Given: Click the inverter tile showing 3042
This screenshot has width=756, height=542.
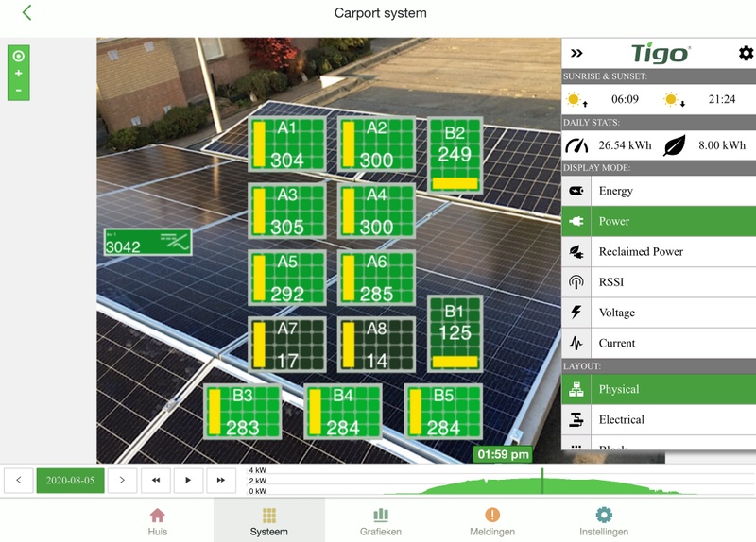Looking at the screenshot, I should [x=148, y=242].
